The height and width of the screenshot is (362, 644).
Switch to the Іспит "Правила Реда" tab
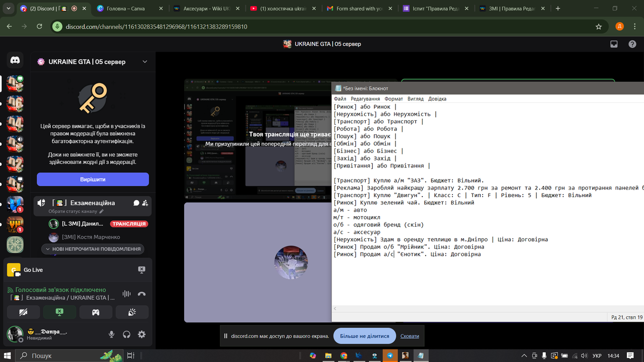(436, 9)
